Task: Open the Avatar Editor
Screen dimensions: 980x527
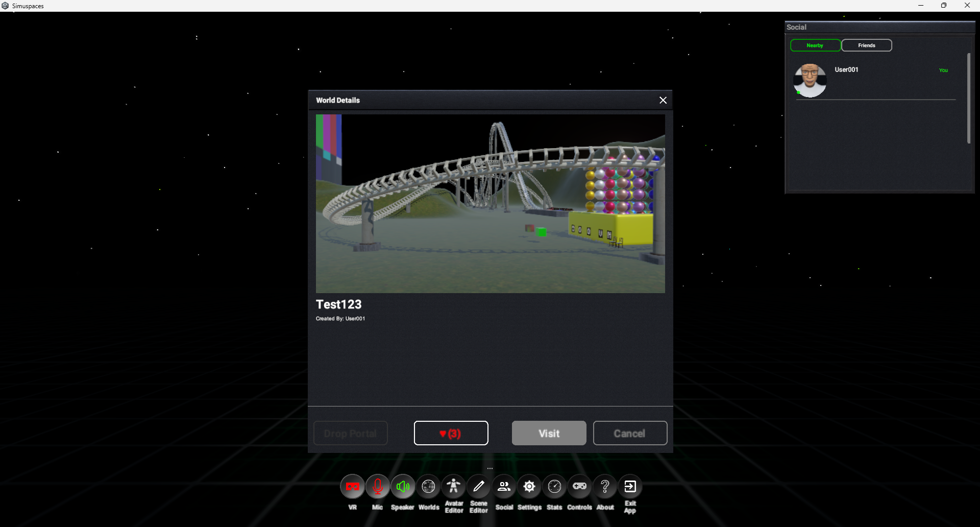Action: point(453,487)
